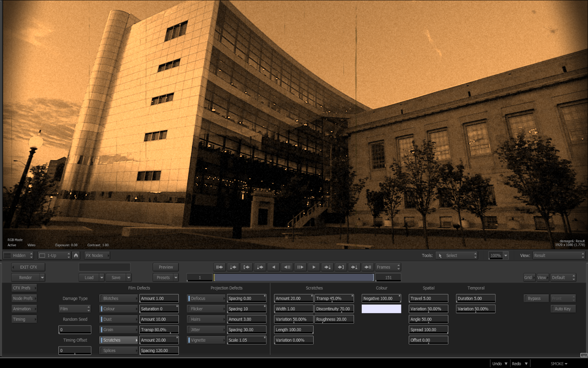588x368 pixels.
Task: Disable the Vignette projection defect
Action: pyautogui.click(x=206, y=340)
